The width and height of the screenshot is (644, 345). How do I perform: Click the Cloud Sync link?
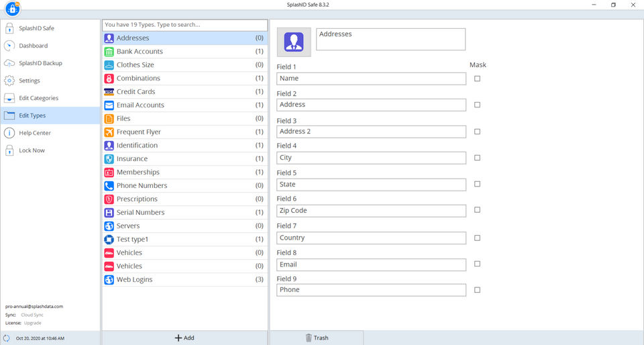(x=32, y=315)
